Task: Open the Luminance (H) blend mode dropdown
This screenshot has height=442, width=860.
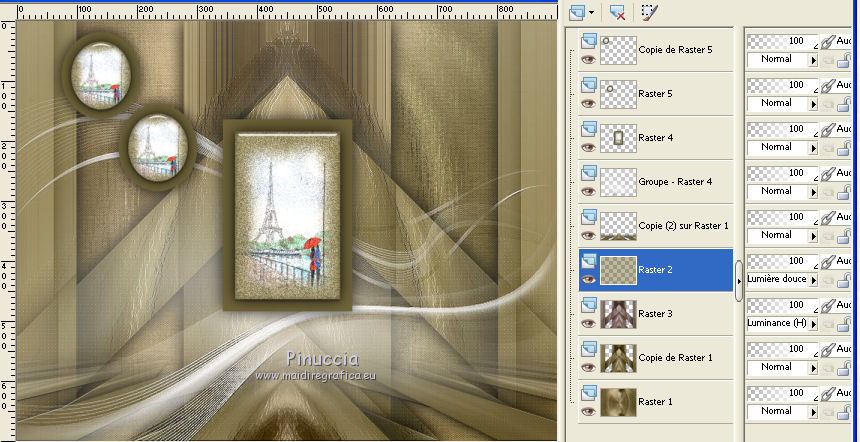Action: coord(813,324)
